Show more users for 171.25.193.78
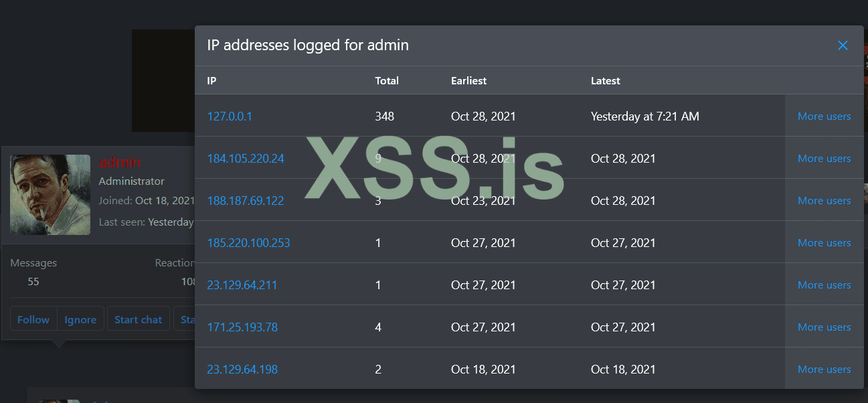Screen dimensions: 868x403 pyautogui.click(x=824, y=327)
